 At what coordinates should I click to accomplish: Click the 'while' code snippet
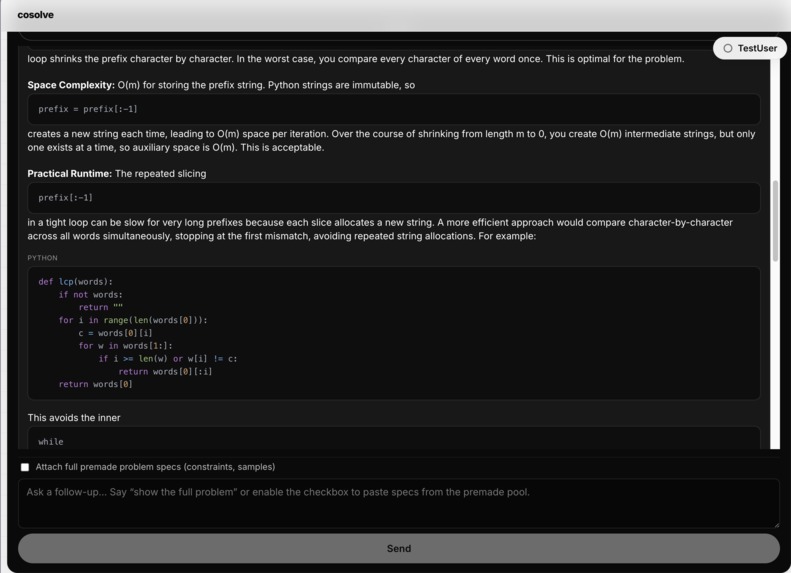pyautogui.click(x=51, y=442)
